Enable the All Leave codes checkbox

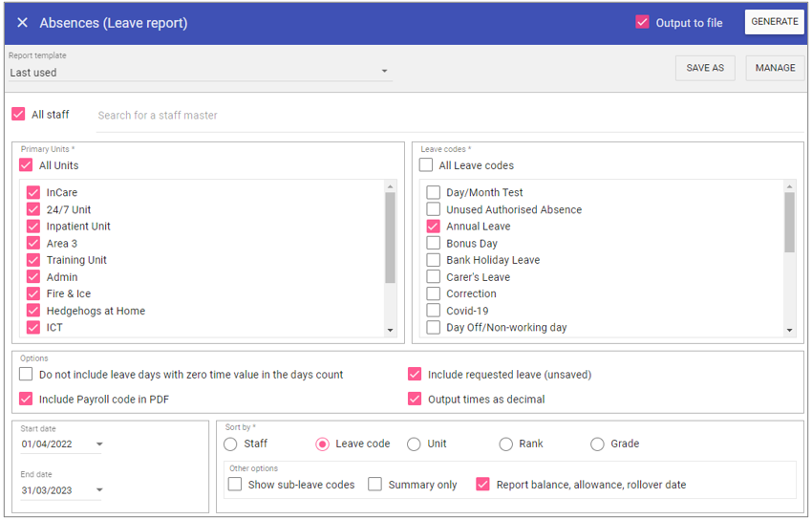(x=426, y=165)
